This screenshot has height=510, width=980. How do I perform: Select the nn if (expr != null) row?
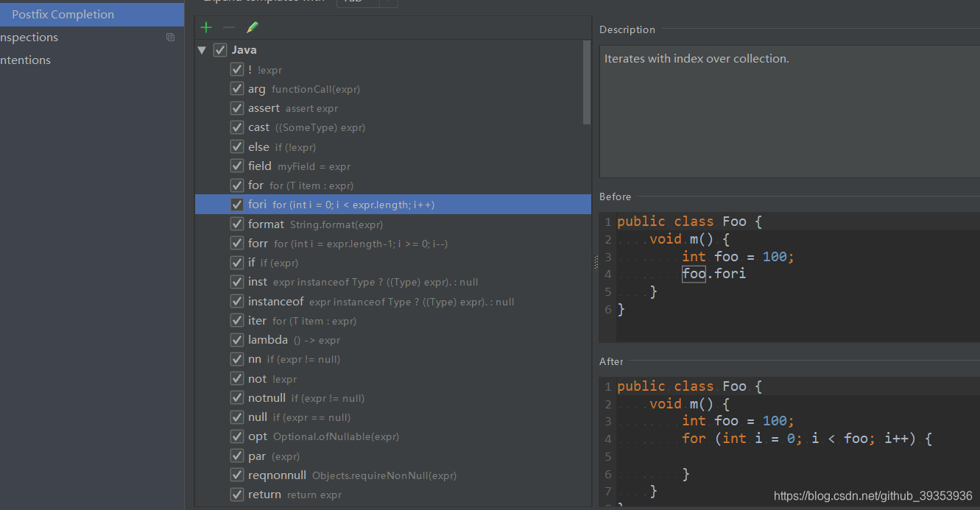(x=393, y=359)
